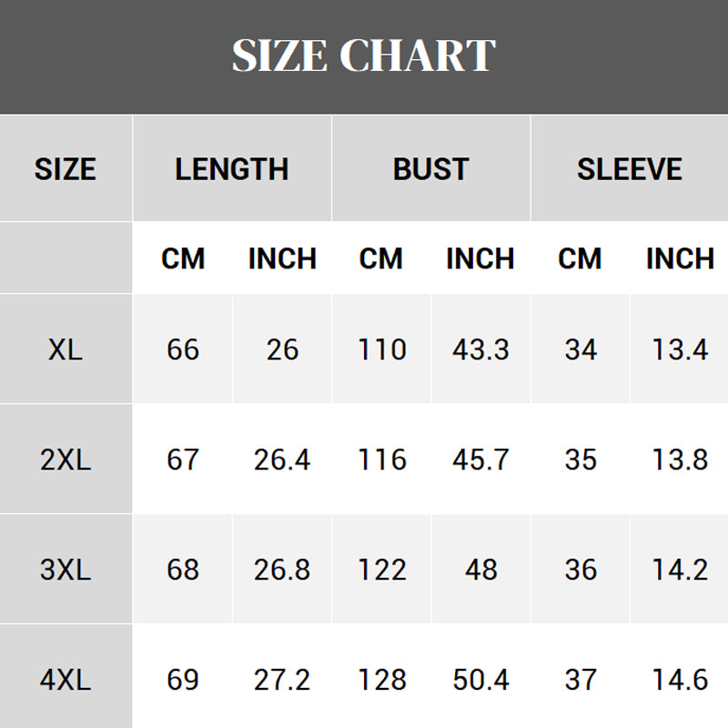Click the 3XL bust value 122 cm
This screenshot has width=728, height=728.
[381, 570]
